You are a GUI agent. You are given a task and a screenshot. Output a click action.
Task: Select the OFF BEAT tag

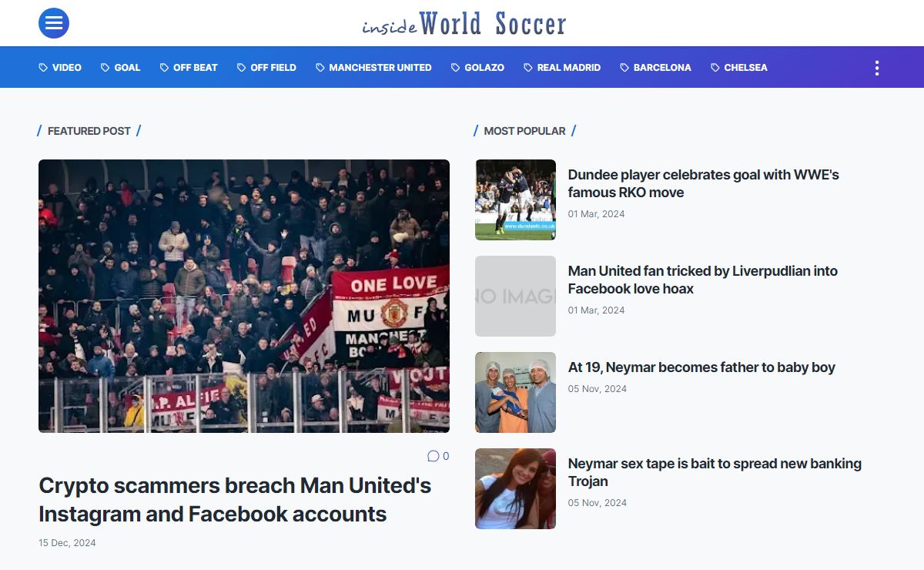click(189, 68)
